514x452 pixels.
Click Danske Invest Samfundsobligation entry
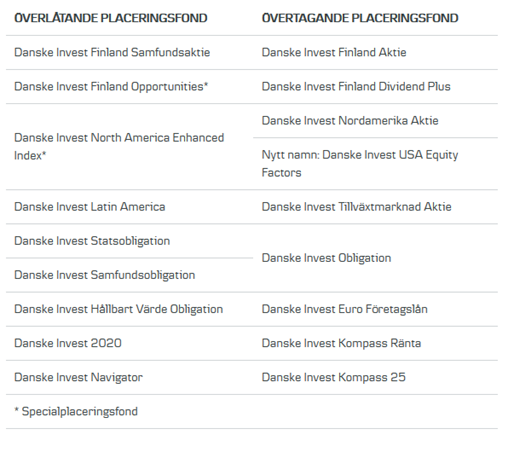click(x=105, y=275)
